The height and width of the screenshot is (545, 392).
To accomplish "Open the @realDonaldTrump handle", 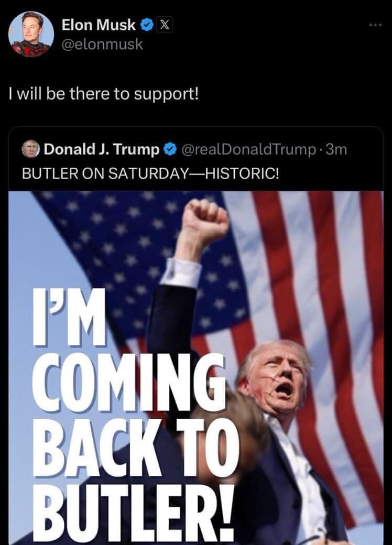I will (249, 149).
